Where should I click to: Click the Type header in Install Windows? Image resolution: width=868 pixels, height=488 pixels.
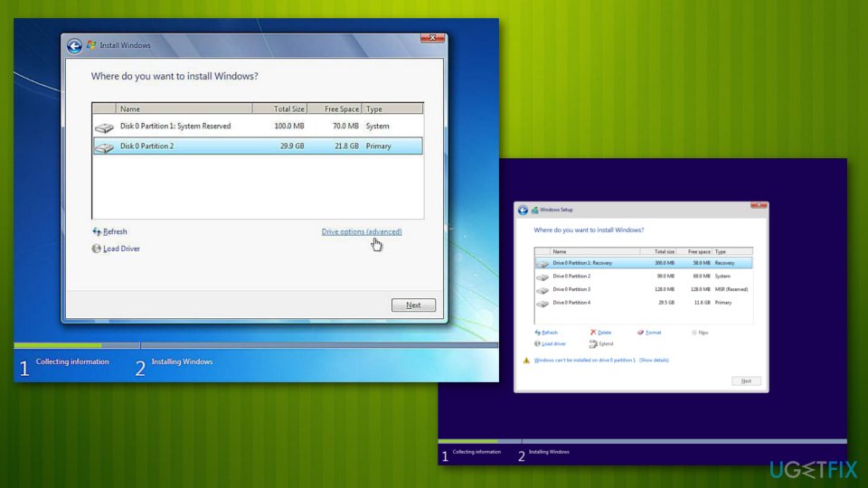(392, 108)
